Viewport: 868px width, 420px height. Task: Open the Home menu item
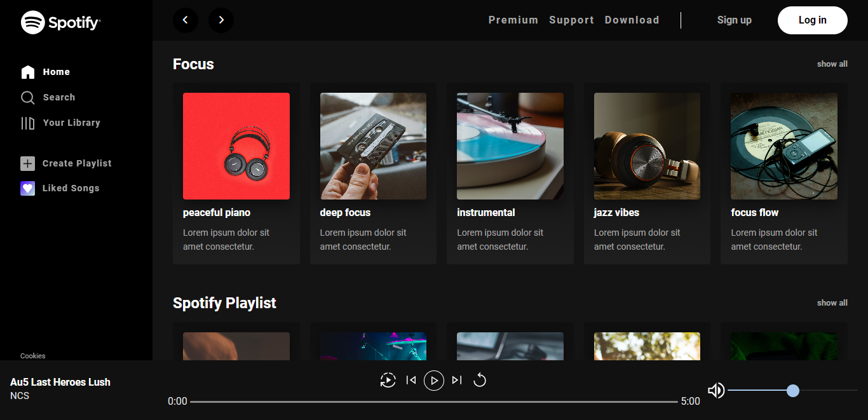click(57, 72)
